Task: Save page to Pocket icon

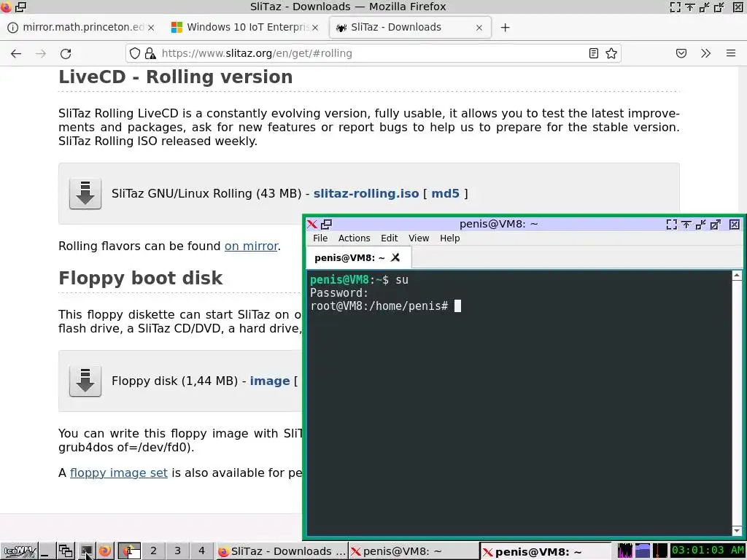Action: tap(681, 53)
